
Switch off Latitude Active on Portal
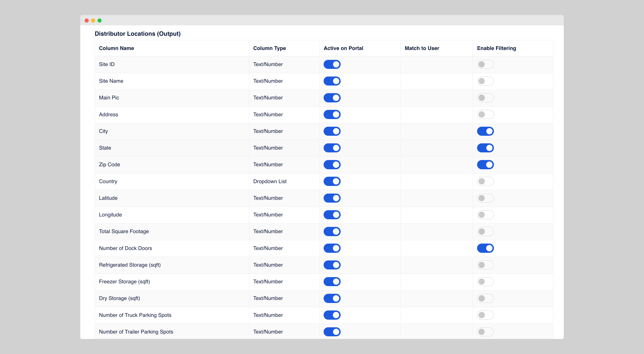pyautogui.click(x=332, y=198)
